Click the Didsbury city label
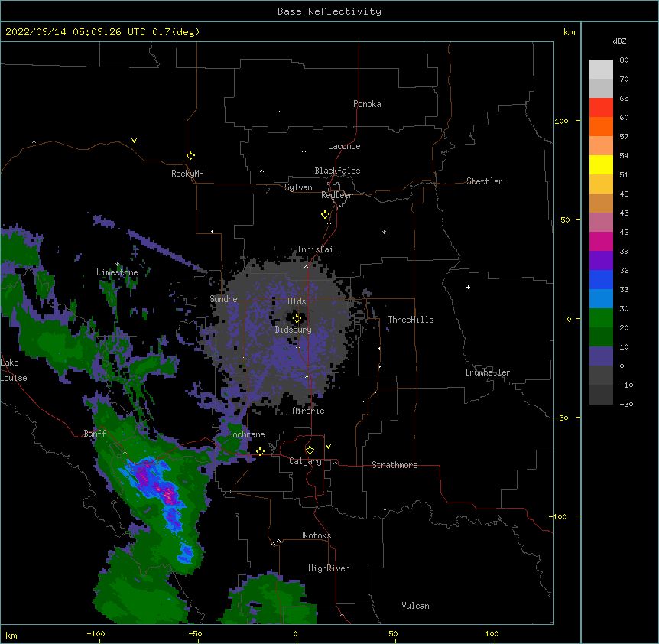The image size is (659, 644). (x=294, y=330)
